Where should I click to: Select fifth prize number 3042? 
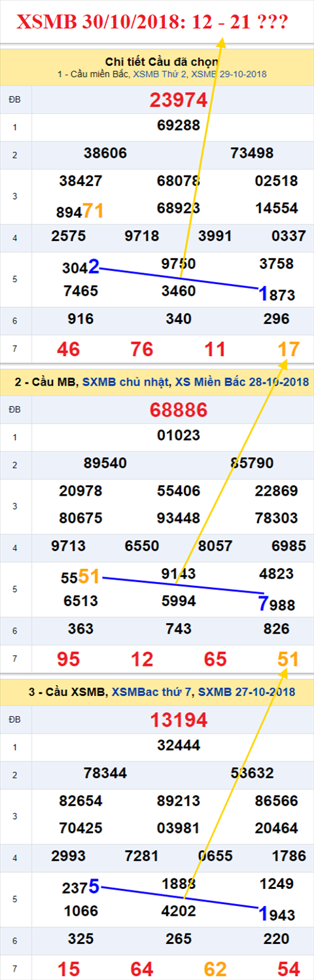pyautogui.click(x=80, y=266)
